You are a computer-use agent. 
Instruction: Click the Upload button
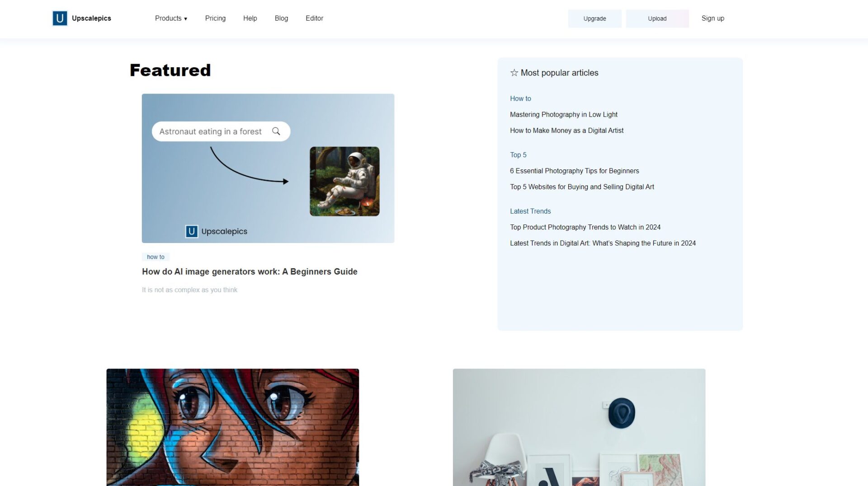tap(657, 19)
